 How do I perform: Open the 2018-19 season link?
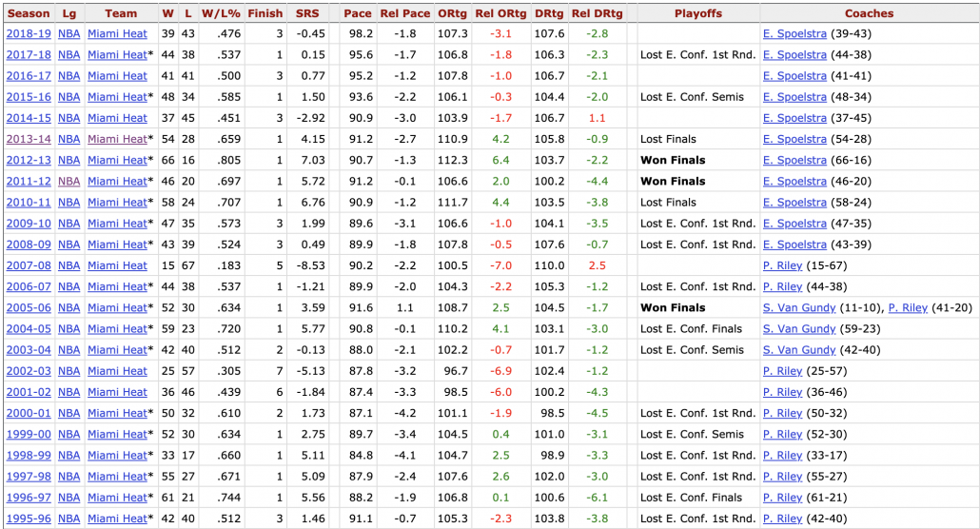pyautogui.click(x=29, y=33)
